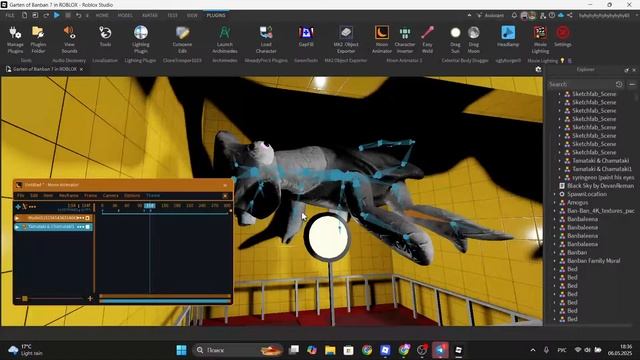Open Character Inserter
The image size is (640, 360).
404,39
